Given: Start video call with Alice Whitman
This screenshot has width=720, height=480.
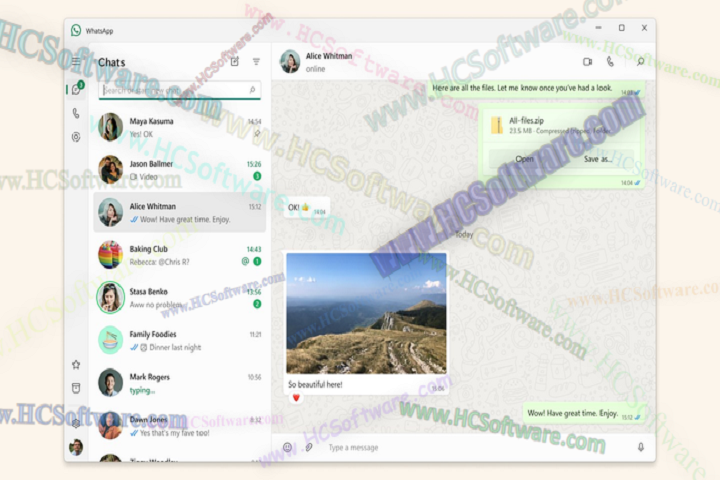Looking at the screenshot, I should click(x=587, y=62).
